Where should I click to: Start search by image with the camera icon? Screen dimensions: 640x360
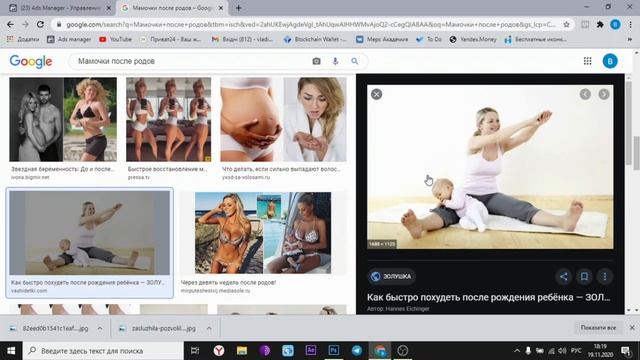(x=316, y=61)
